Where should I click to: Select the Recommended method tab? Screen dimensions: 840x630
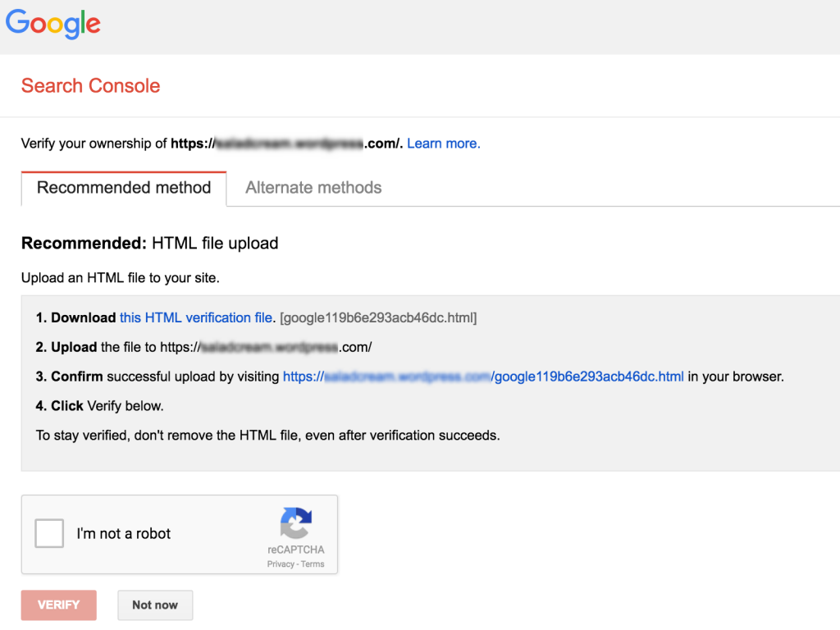click(123, 187)
